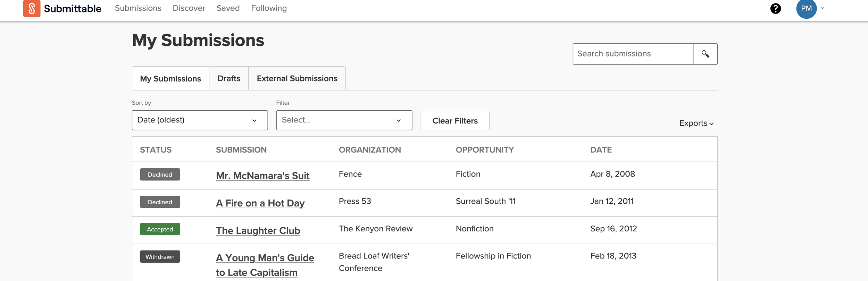Click the Fellowship in Fiction cell
This screenshot has width=868, height=281.
click(493, 256)
